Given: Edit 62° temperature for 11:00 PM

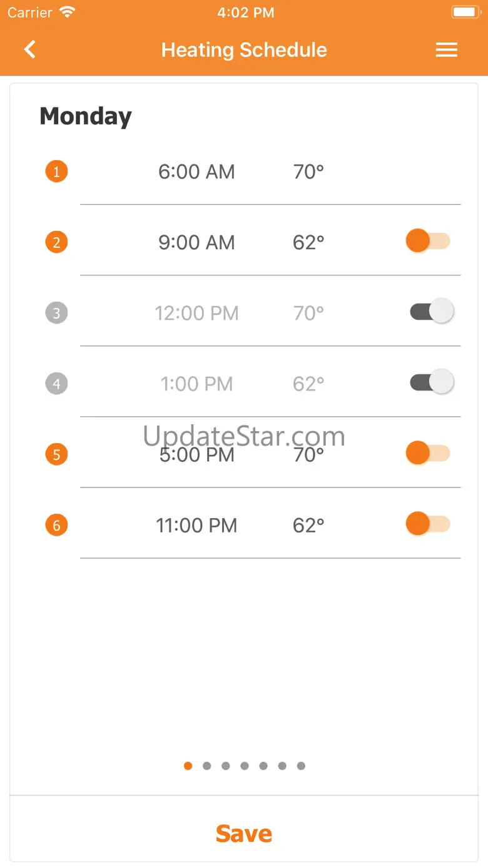Looking at the screenshot, I should coord(308,525).
